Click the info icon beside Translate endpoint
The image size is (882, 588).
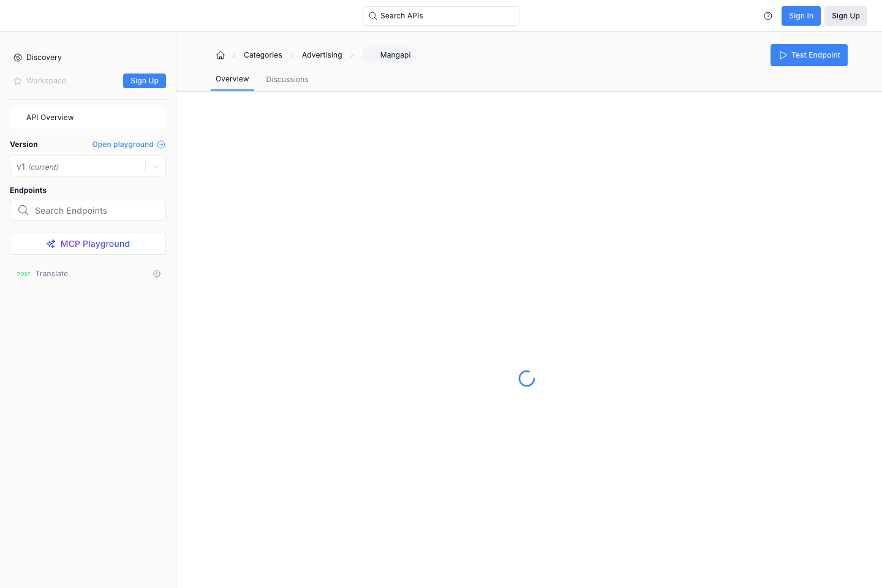[x=157, y=273]
